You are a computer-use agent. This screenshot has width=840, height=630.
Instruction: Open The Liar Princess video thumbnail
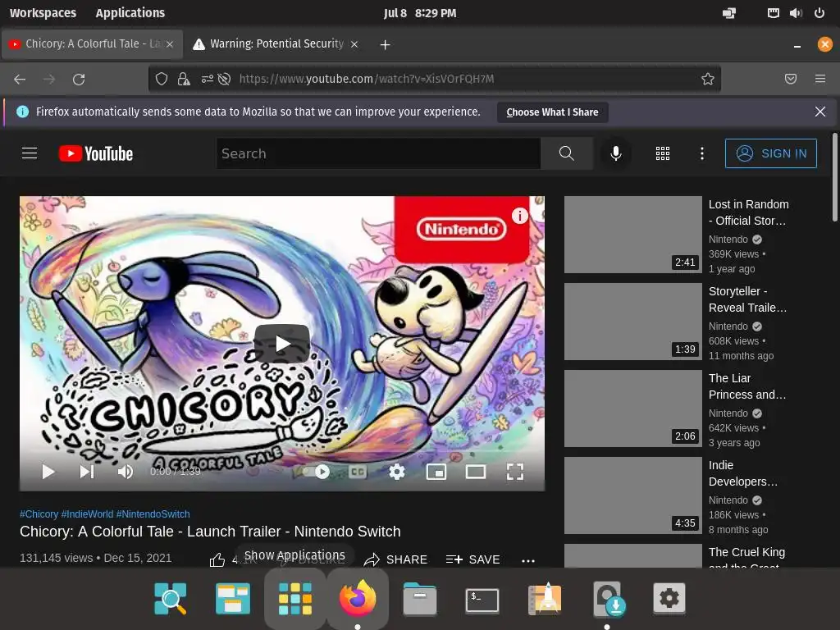(632, 409)
